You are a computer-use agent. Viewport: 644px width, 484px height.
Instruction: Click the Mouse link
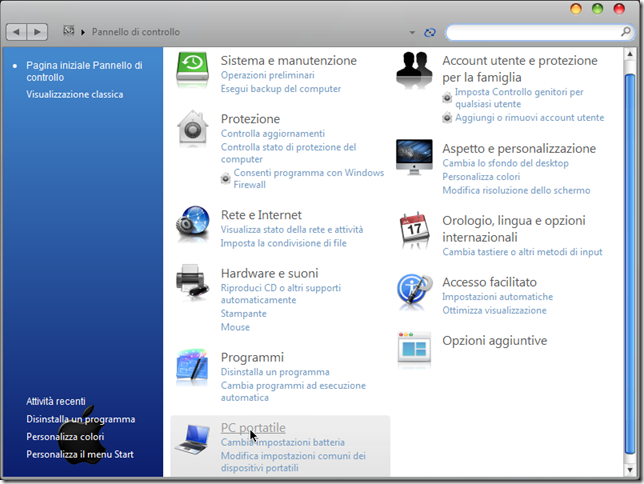235,327
